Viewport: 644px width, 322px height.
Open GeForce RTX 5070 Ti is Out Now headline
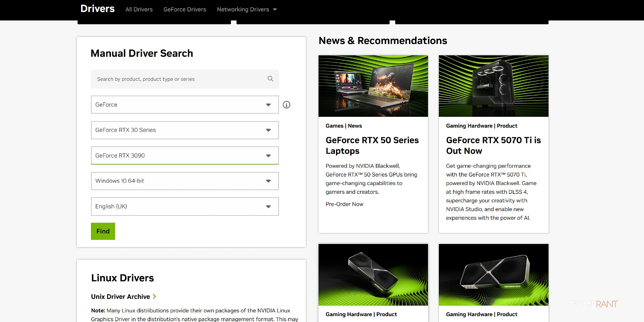[493, 145]
